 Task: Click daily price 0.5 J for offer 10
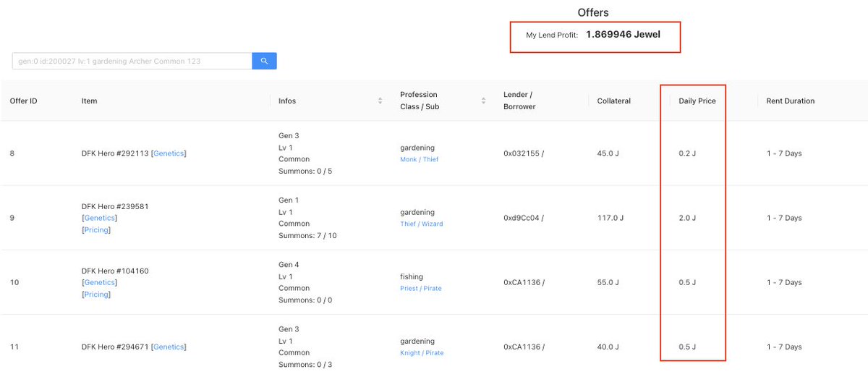point(687,282)
